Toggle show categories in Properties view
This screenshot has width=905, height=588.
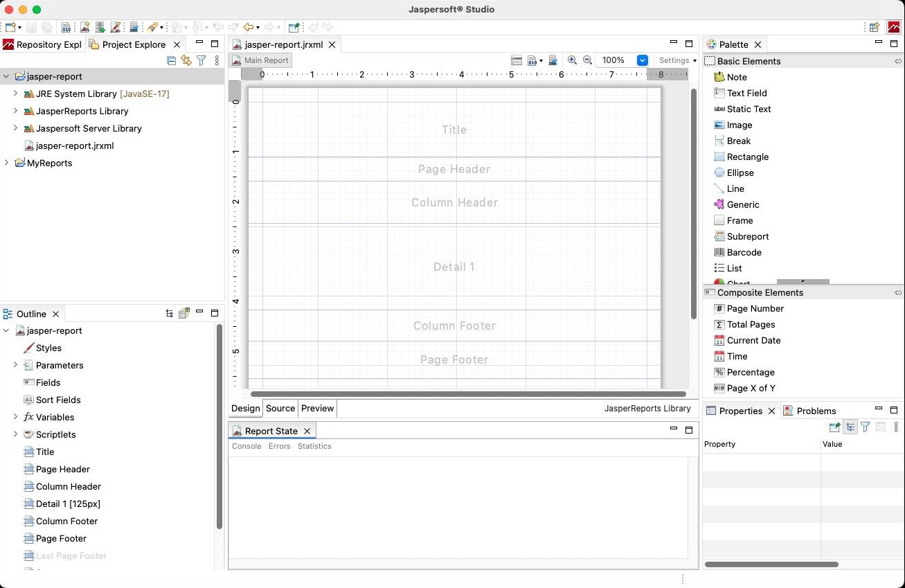click(850, 427)
